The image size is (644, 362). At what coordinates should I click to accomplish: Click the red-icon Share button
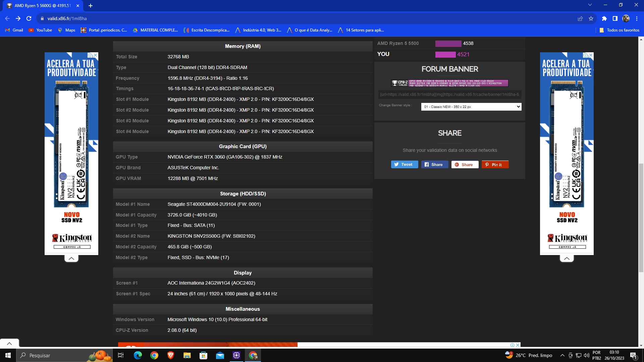[465, 165]
